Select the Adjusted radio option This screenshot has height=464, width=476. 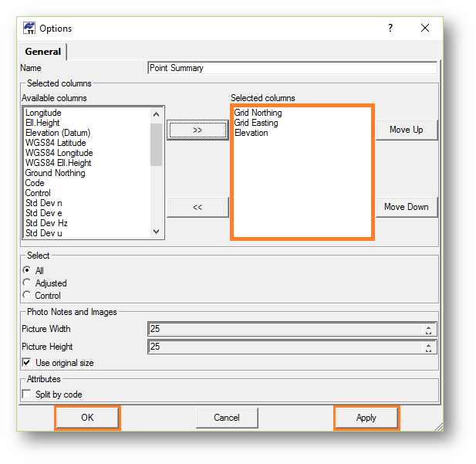[28, 283]
